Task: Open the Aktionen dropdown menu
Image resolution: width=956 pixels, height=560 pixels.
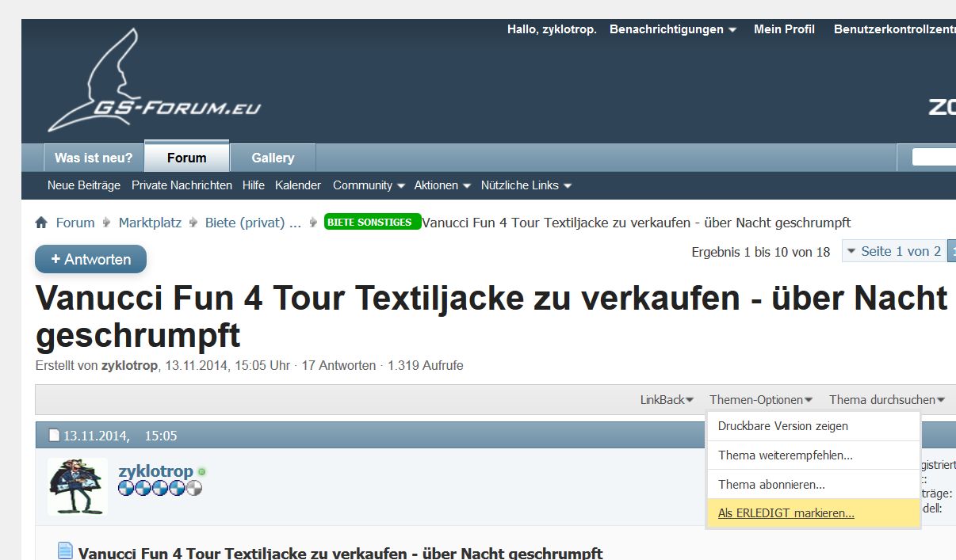Action: pyautogui.click(x=442, y=185)
